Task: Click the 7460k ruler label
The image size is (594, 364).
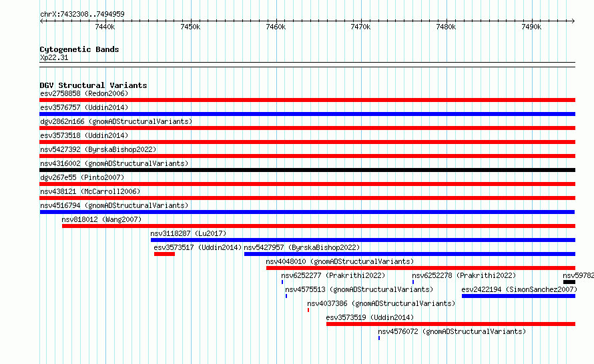Action: tap(276, 27)
